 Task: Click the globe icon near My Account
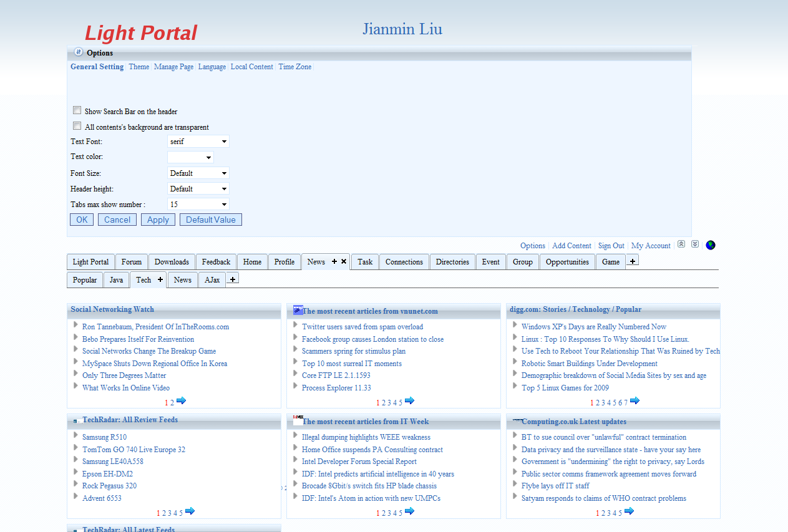[711, 245]
